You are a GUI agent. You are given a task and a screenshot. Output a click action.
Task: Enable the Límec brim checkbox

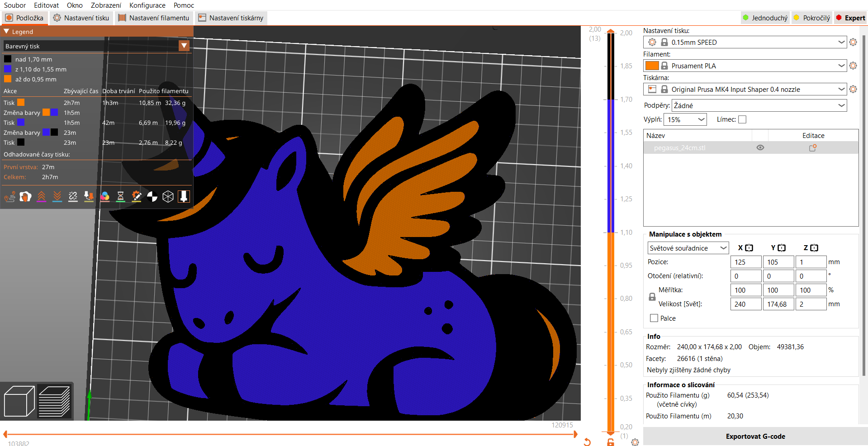coord(742,119)
